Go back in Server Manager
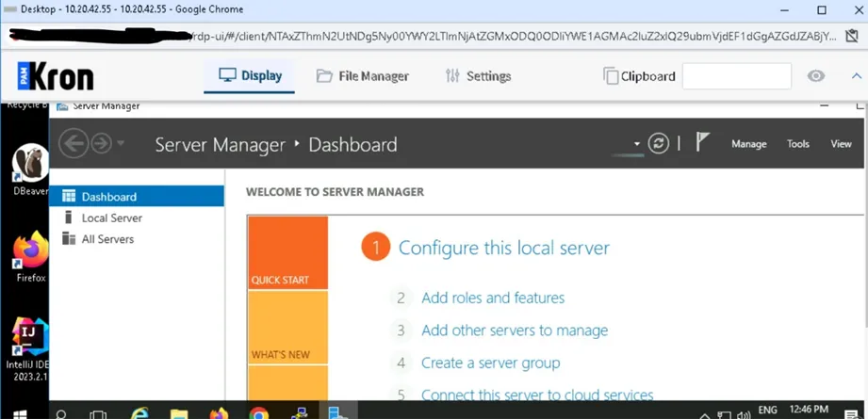 [74, 144]
